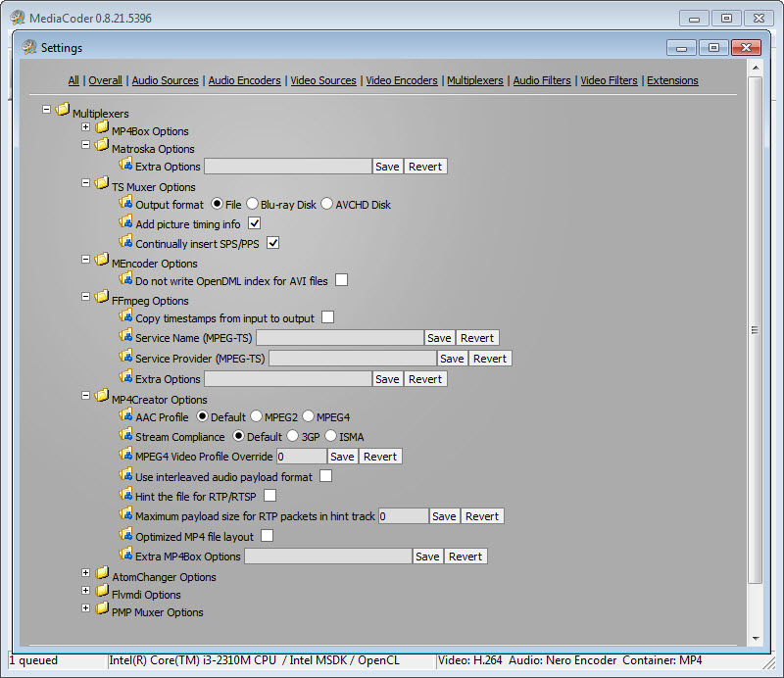This screenshot has height=678, width=784.
Task: Click the Extra MP4Box Options text field
Action: (327, 557)
